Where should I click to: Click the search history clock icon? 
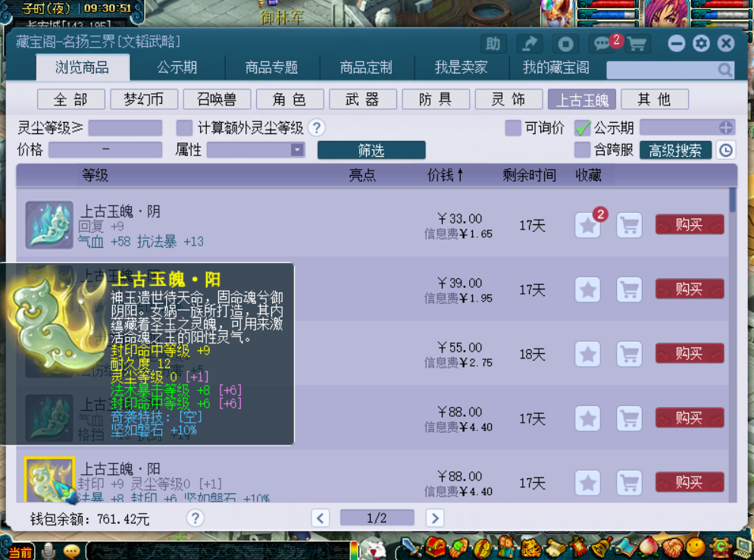click(725, 150)
